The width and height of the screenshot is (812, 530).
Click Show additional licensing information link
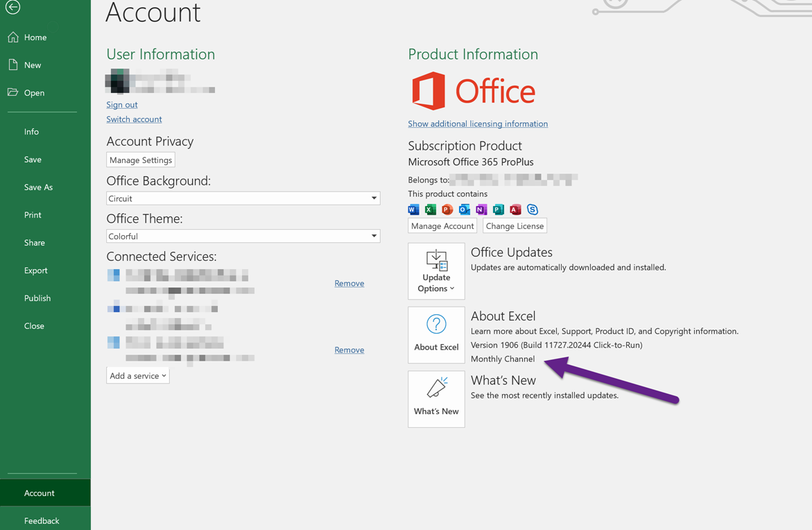(478, 124)
